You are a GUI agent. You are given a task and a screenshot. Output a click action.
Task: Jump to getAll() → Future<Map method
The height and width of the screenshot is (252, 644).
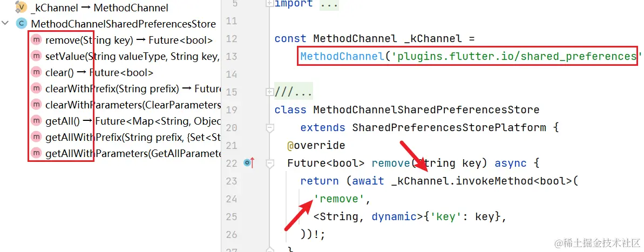point(133,121)
